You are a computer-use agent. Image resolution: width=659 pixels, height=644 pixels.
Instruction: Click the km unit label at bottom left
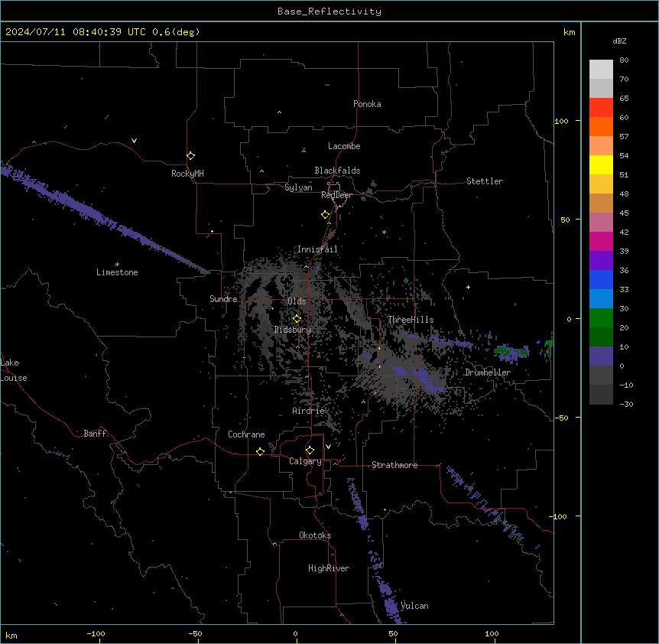tap(11, 635)
